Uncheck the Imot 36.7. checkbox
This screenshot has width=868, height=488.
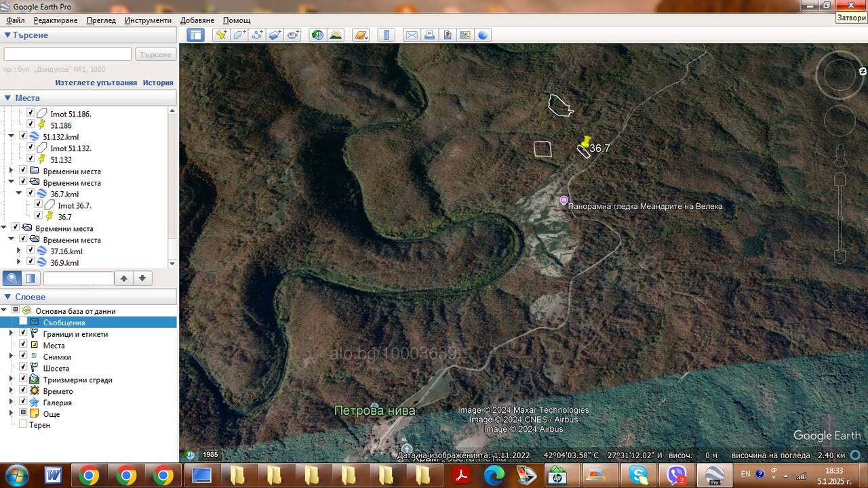point(38,205)
